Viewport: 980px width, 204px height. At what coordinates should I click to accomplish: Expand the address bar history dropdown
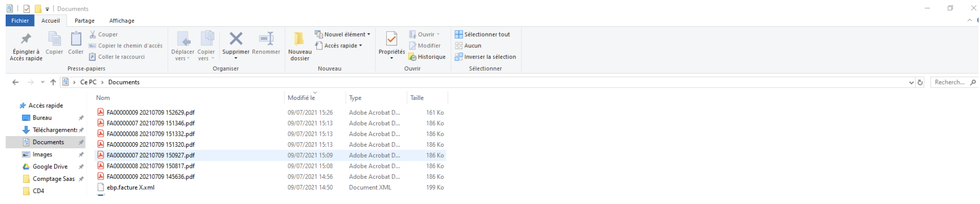click(911, 82)
